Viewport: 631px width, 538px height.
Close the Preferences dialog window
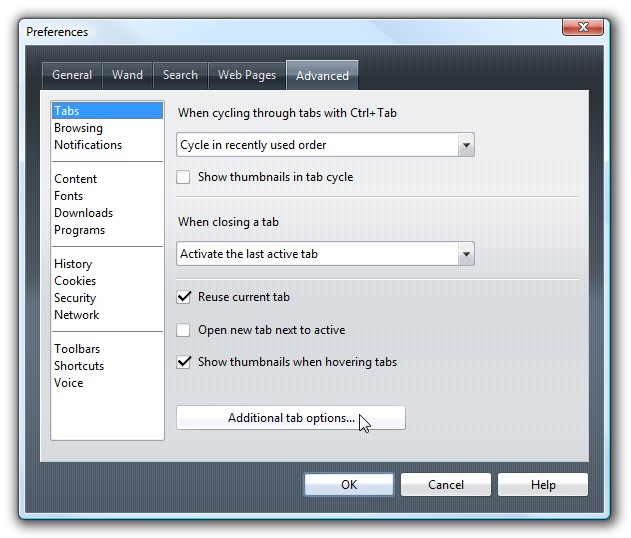(x=583, y=27)
